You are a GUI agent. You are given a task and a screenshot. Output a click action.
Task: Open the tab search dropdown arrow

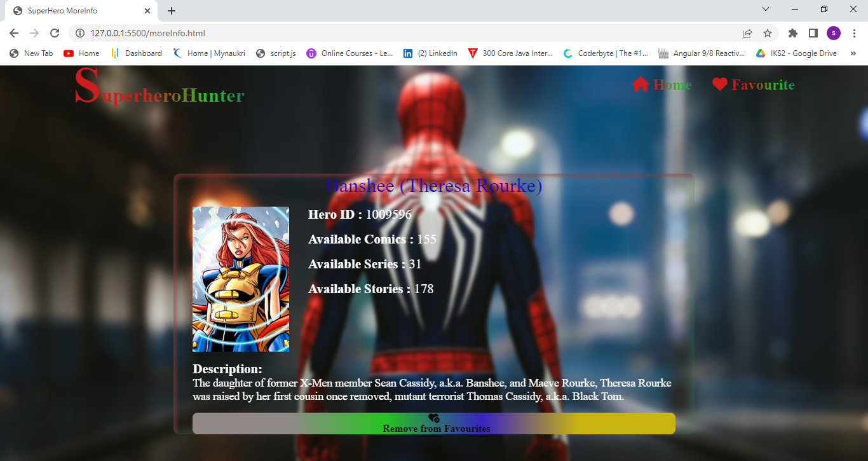point(766,9)
